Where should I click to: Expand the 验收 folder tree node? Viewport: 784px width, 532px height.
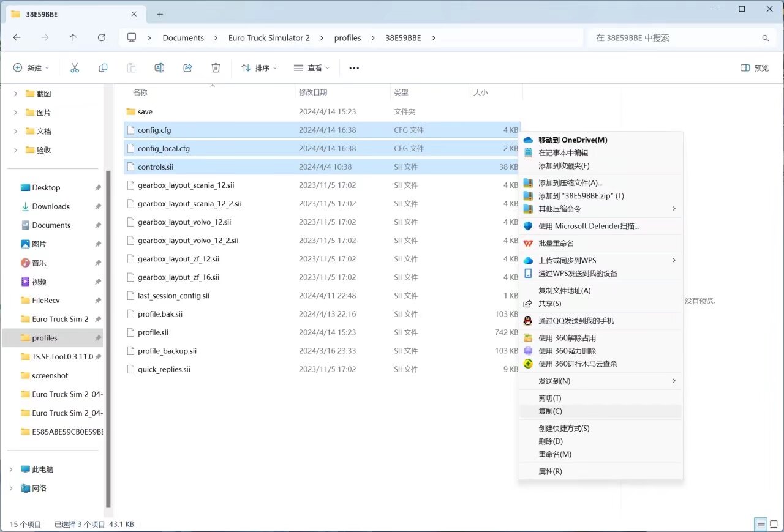coord(15,150)
